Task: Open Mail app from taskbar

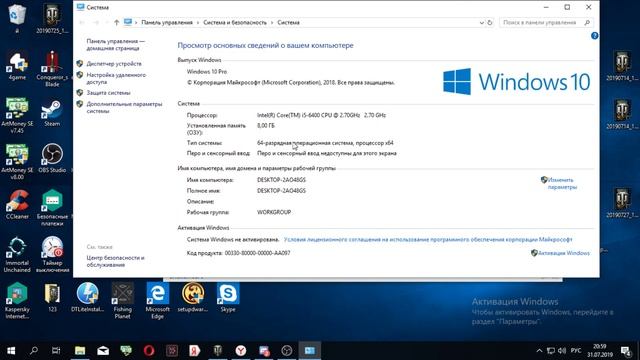Action: (x=103, y=351)
